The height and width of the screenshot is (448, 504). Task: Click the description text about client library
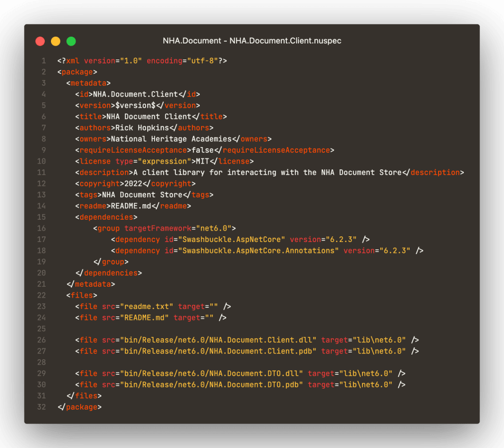click(267, 172)
